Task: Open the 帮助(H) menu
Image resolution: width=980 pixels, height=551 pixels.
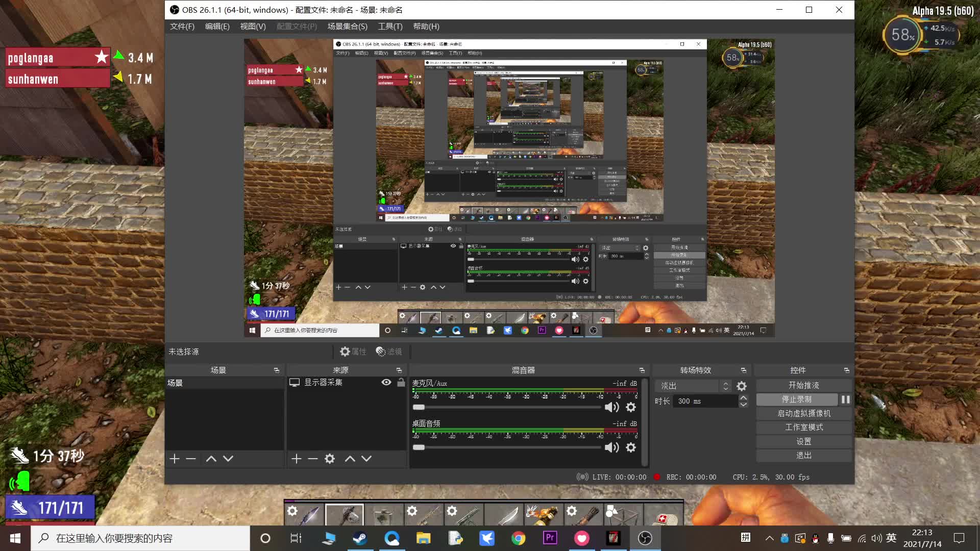Action: click(426, 27)
